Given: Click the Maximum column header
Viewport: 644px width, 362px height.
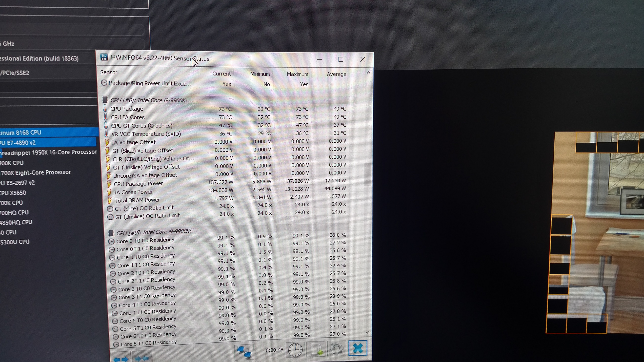Looking at the screenshot, I should click(297, 74).
